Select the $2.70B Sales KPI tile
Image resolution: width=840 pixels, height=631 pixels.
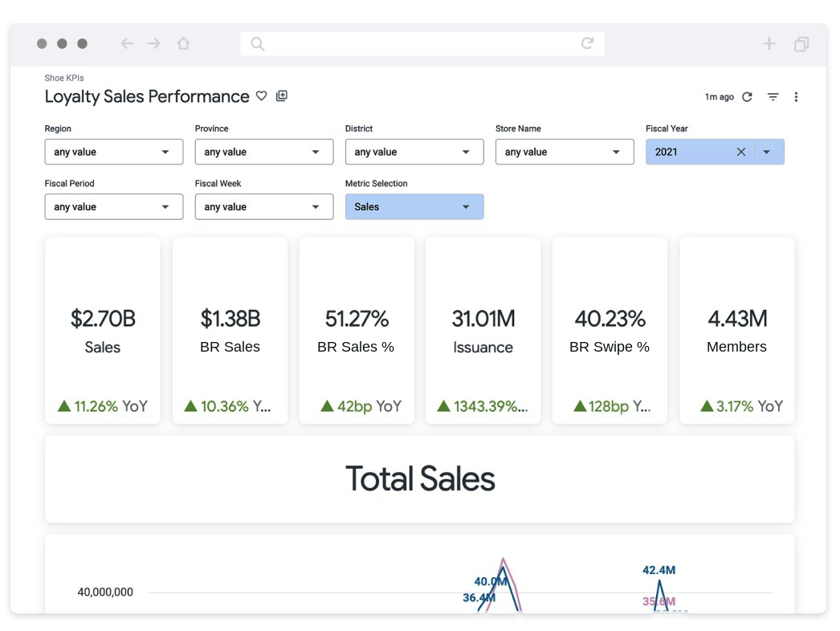pyautogui.click(x=102, y=331)
